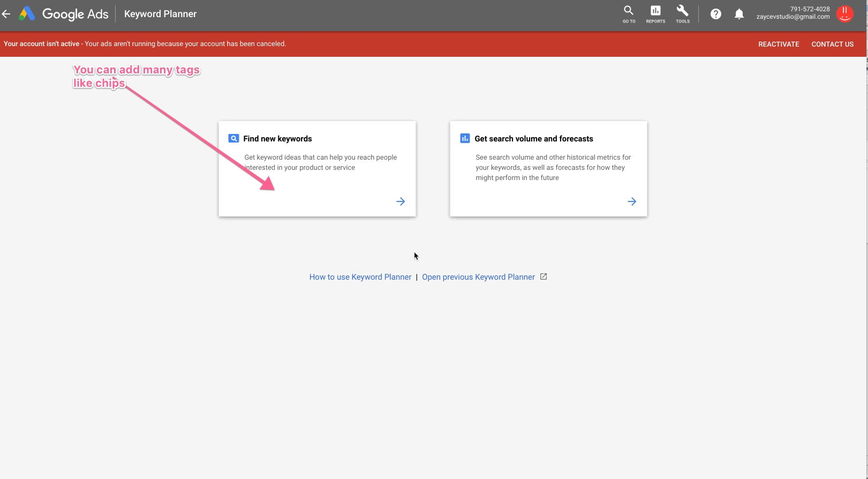Image resolution: width=868 pixels, height=479 pixels.
Task: Click the external link icon beside previous planner
Action: [x=544, y=276]
